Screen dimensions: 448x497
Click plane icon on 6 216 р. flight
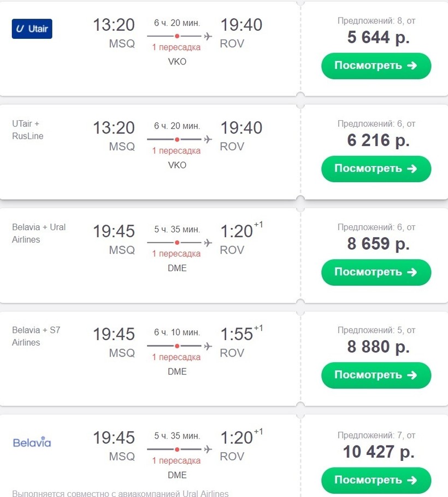pyautogui.click(x=208, y=139)
